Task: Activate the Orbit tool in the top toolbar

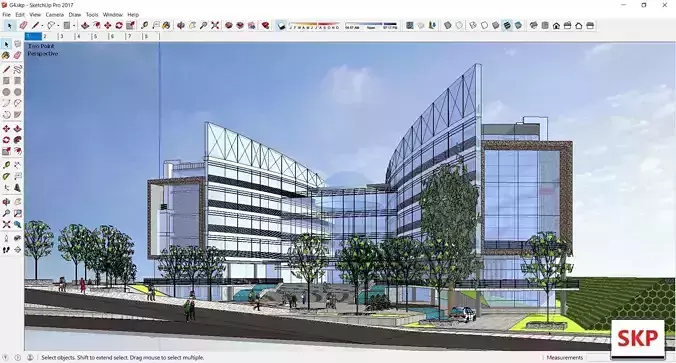Action: click(181, 25)
